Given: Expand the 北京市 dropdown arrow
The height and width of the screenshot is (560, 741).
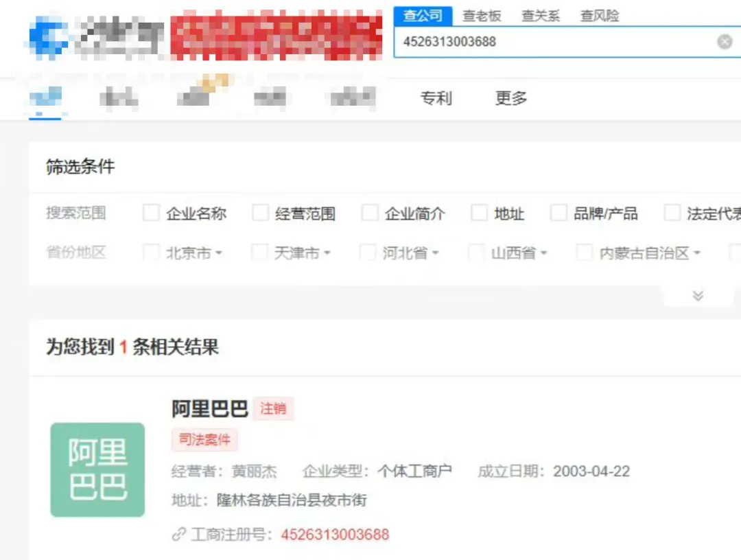Looking at the screenshot, I should (218, 253).
